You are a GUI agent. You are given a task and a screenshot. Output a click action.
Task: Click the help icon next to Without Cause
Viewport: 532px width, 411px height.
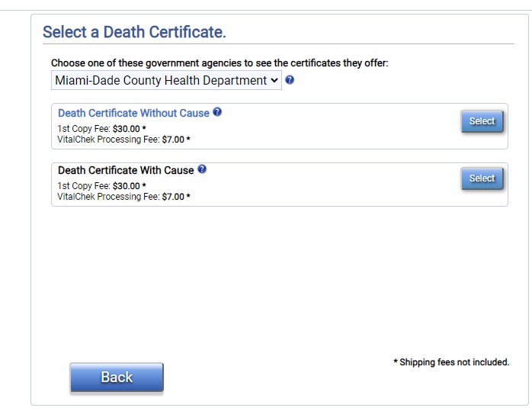(x=217, y=112)
